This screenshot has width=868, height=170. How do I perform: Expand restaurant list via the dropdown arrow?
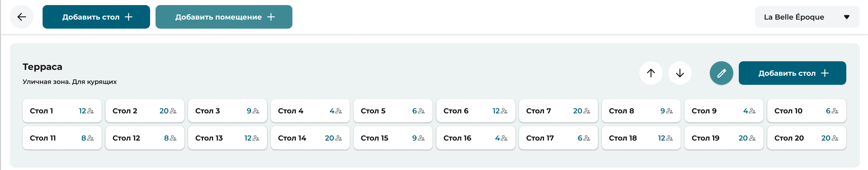847,17
